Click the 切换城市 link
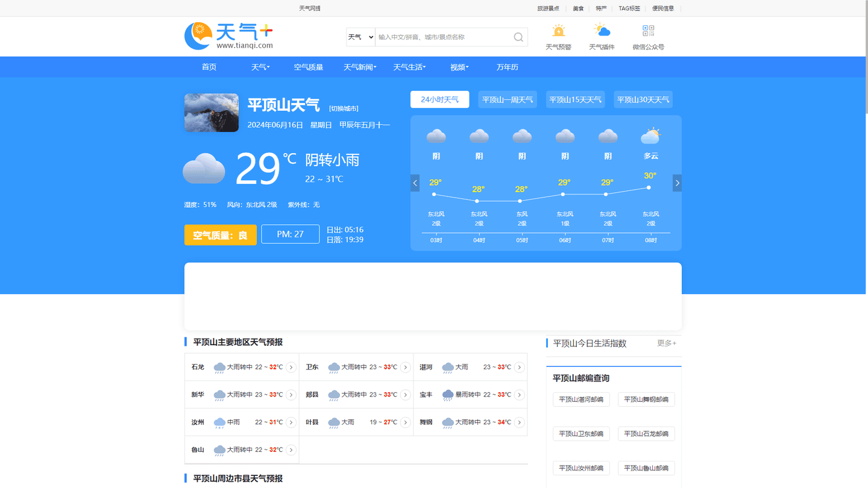This screenshot has width=868, height=488. (x=344, y=108)
